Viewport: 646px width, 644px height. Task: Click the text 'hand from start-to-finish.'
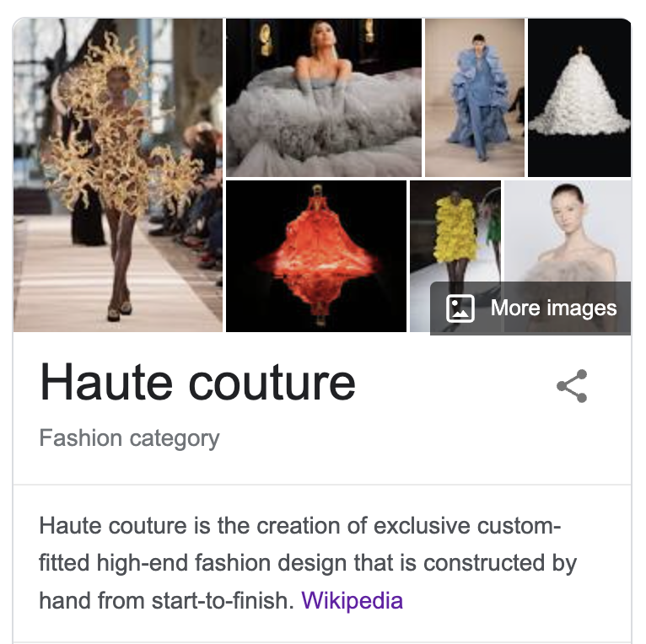(x=166, y=600)
